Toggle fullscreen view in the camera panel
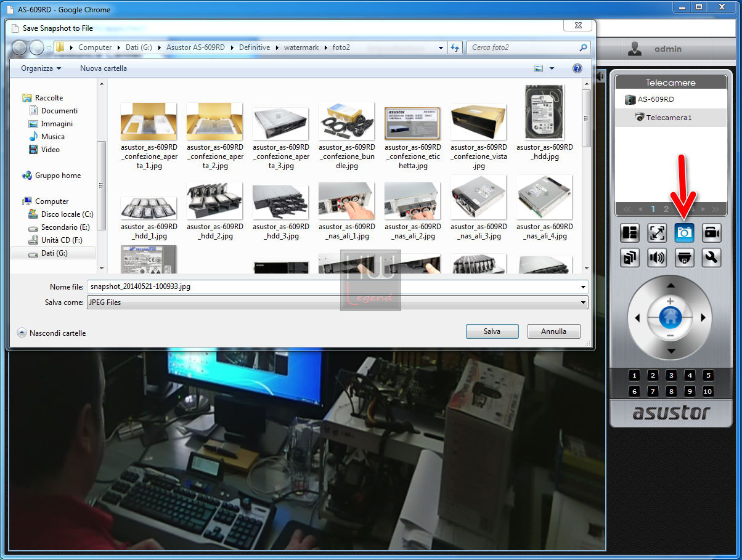Image resolution: width=742 pixels, height=560 pixels. [x=657, y=233]
